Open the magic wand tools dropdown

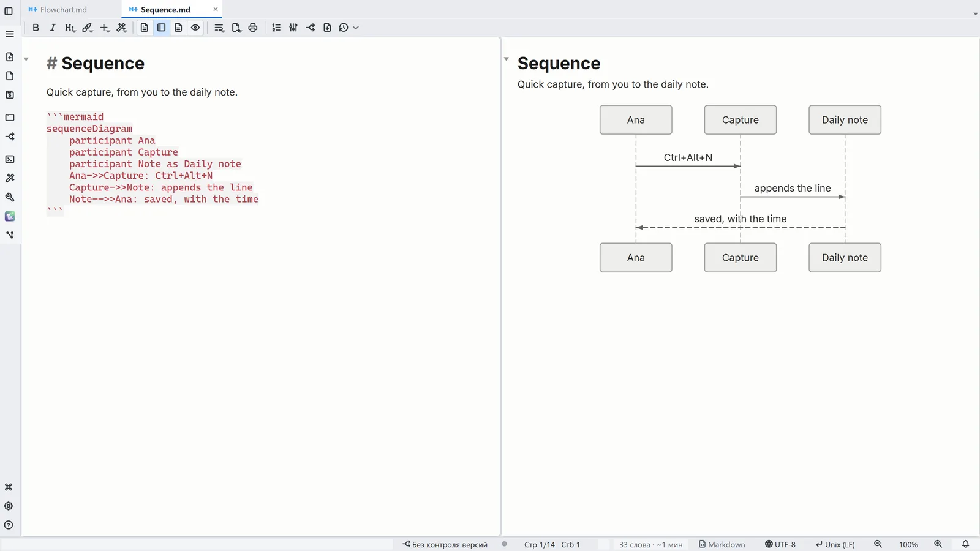pos(122,28)
